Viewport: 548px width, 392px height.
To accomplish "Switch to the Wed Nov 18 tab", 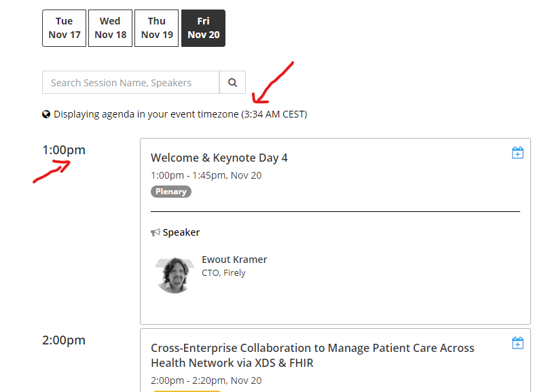I will [x=111, y=28].
